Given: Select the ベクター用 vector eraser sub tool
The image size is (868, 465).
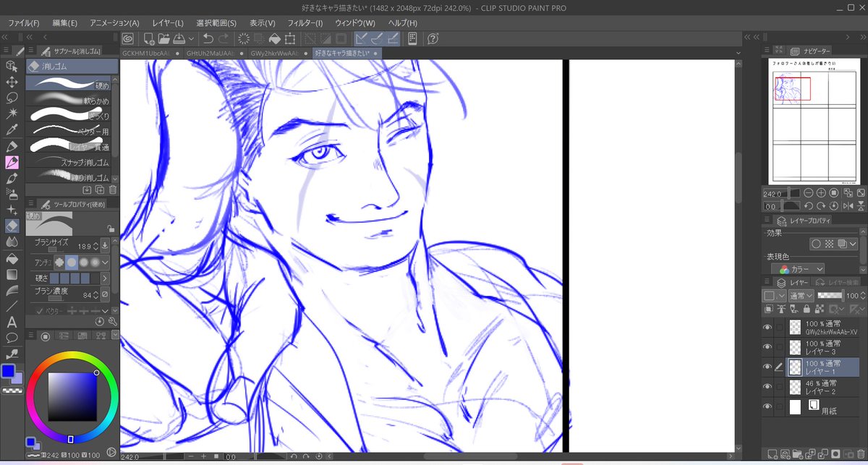Looking at the screenshot, I should click(x=69, y=131).
